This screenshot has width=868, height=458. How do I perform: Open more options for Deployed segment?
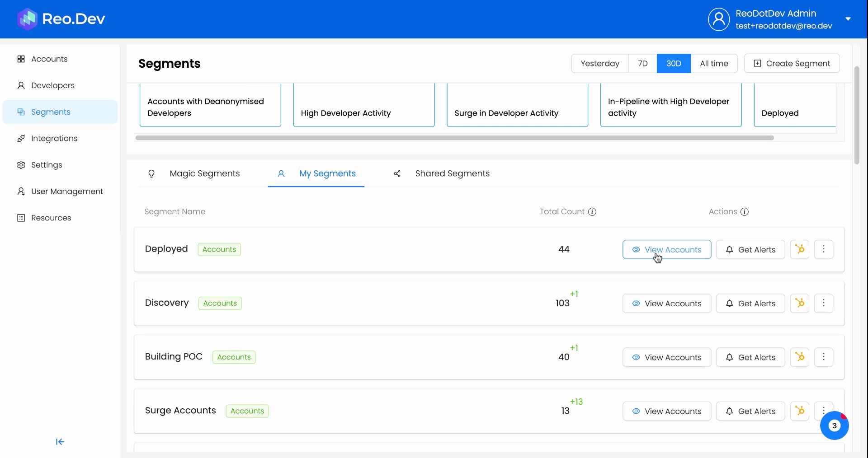pos(823,249)
